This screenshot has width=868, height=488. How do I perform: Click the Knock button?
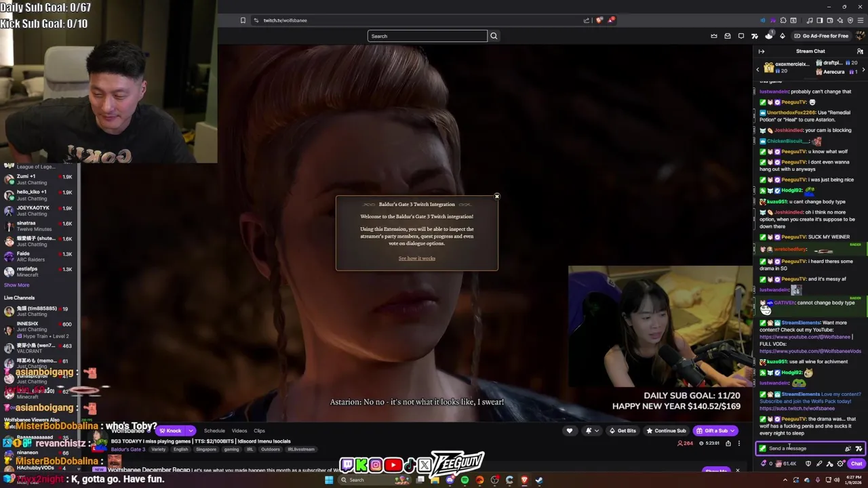point(171,431)
